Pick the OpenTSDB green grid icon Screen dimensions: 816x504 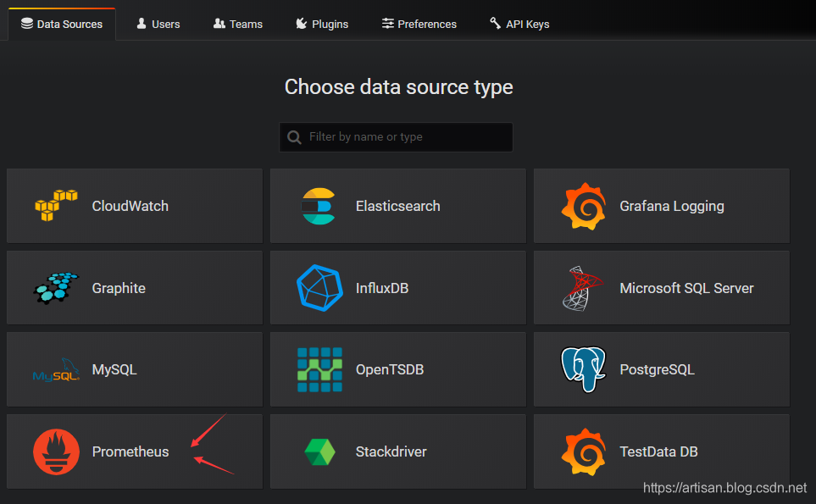[319, 370]
